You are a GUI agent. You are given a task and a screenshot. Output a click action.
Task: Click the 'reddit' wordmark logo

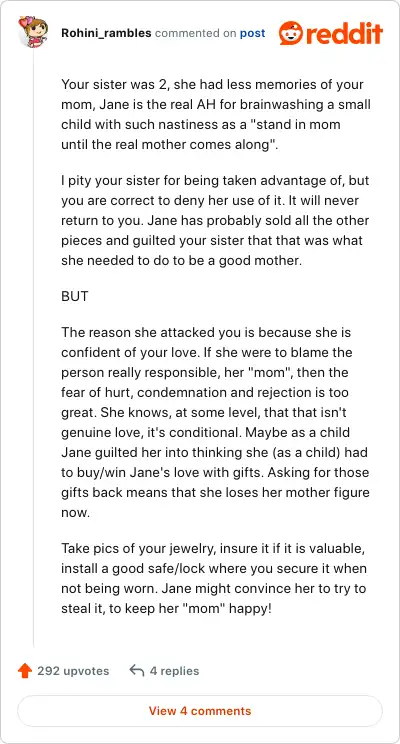click(x=344, y=33)
